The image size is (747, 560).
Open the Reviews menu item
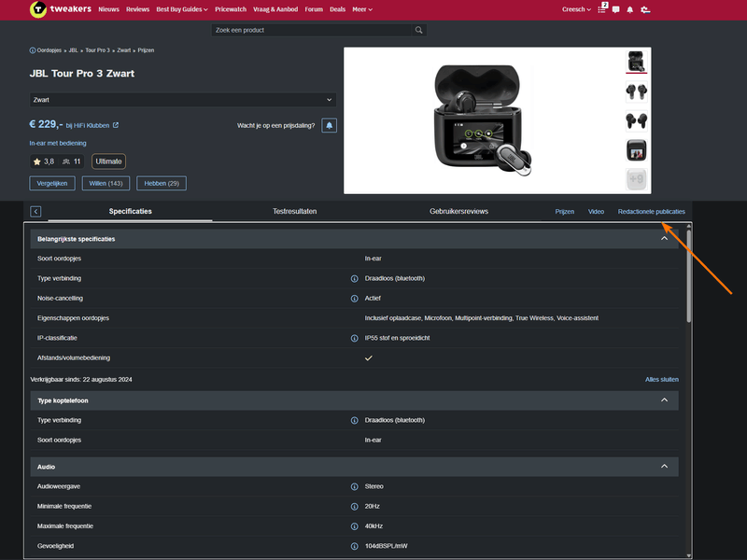point(137,9)
